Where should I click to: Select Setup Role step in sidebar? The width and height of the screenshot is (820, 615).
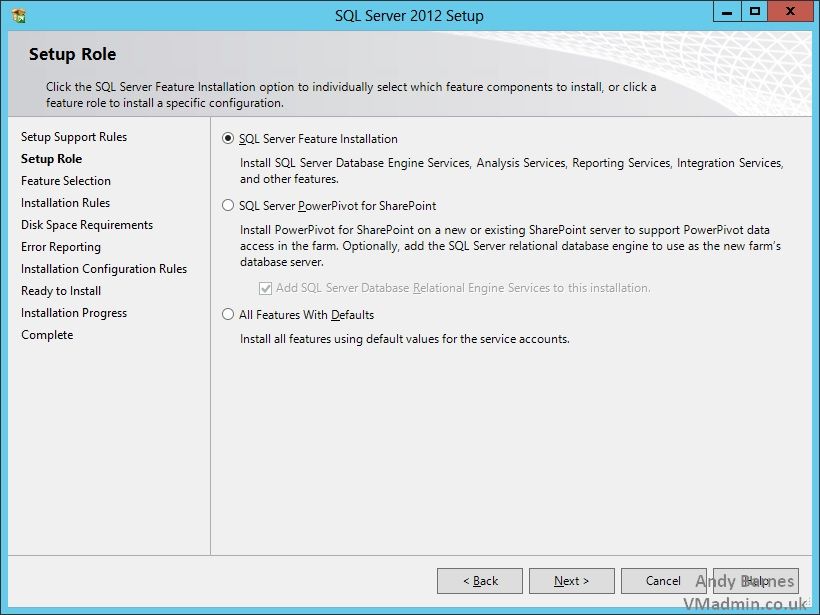(x=52, y=159)
